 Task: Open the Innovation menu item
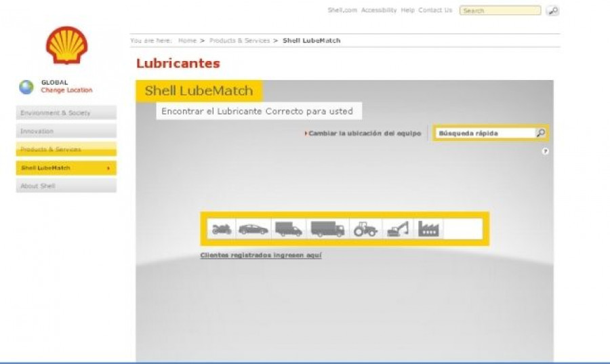click(66, 131)
